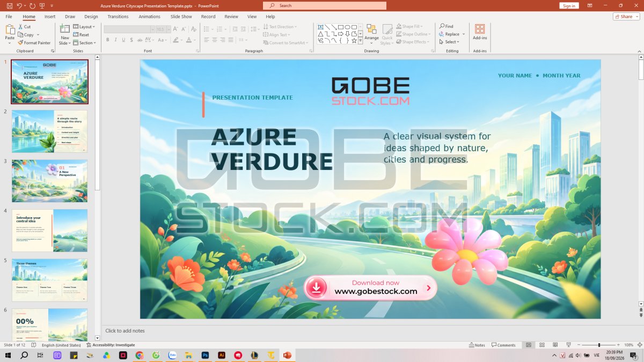Collapse the ribbon with the chevron arrow

click(639, 51)
